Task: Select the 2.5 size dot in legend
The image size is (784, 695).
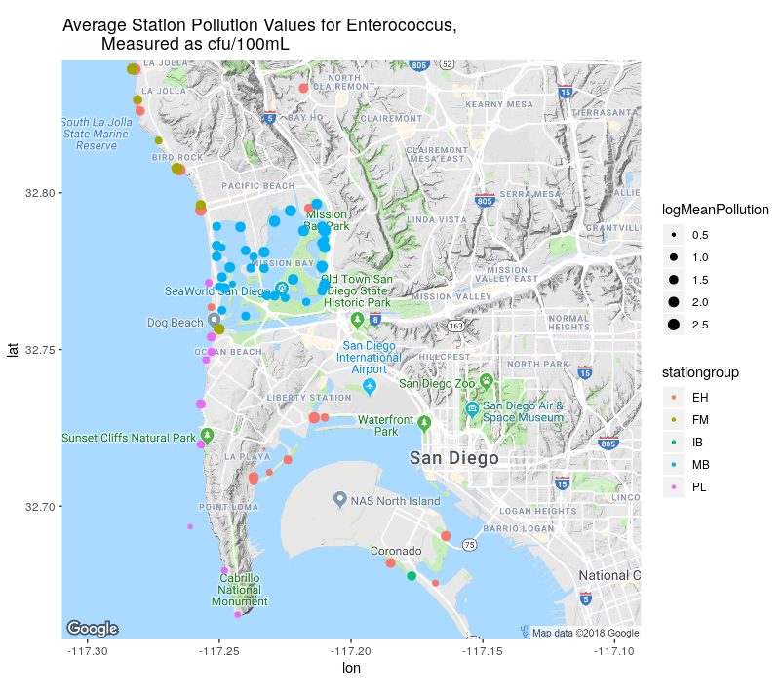Action: coord(674,325)
